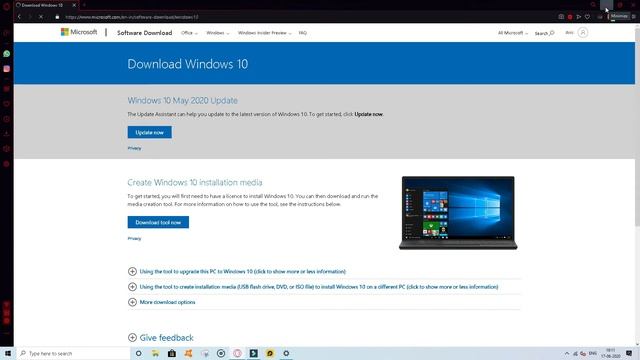Click the Windows 10 laptop image
This screenshot has height=360, width=640.
click(x=458, y=213)
